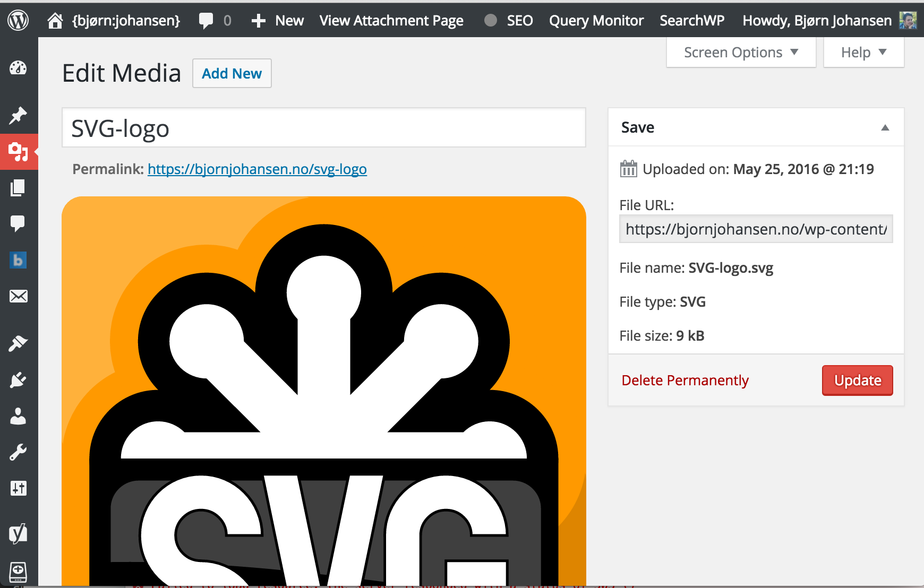This screenshot has width=924, height=588.
Task: Click the Add New button
Action: (x=232, y=73)
